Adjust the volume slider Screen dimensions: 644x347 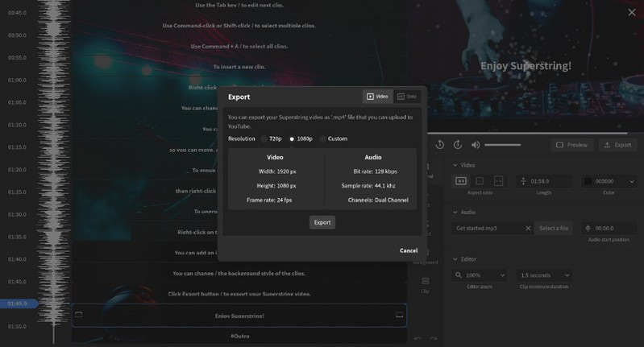tap(502, 145)
